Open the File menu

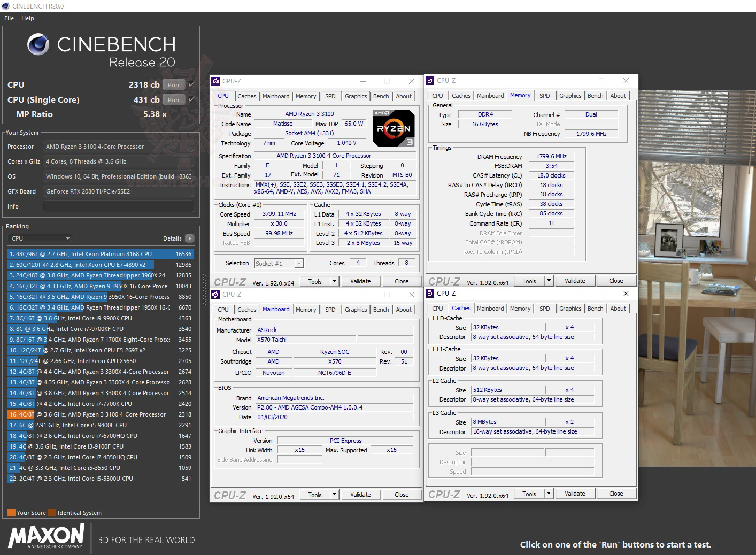[9, 18]
